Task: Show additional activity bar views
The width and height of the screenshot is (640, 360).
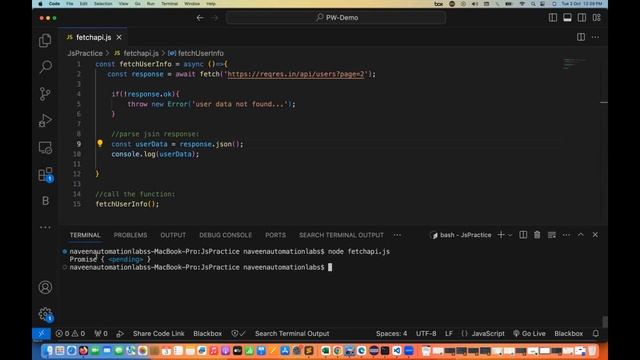Action: pyautogui.click(x=45, y=227)
